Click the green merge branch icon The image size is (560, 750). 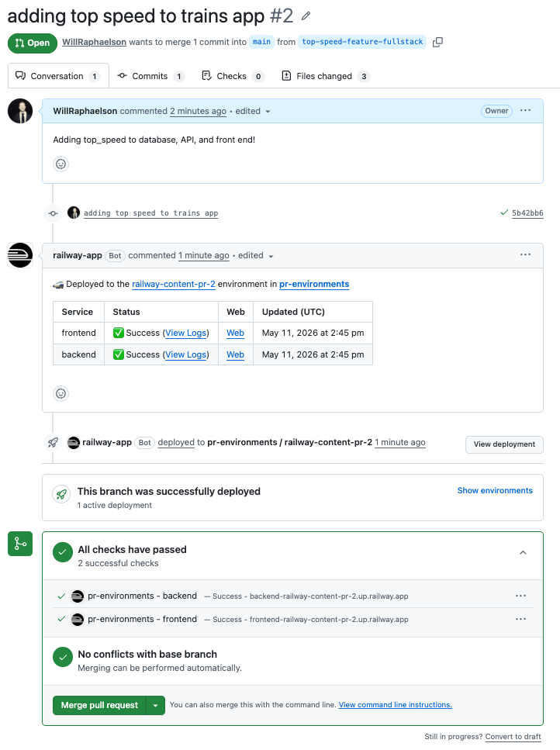tap(20, 544)
